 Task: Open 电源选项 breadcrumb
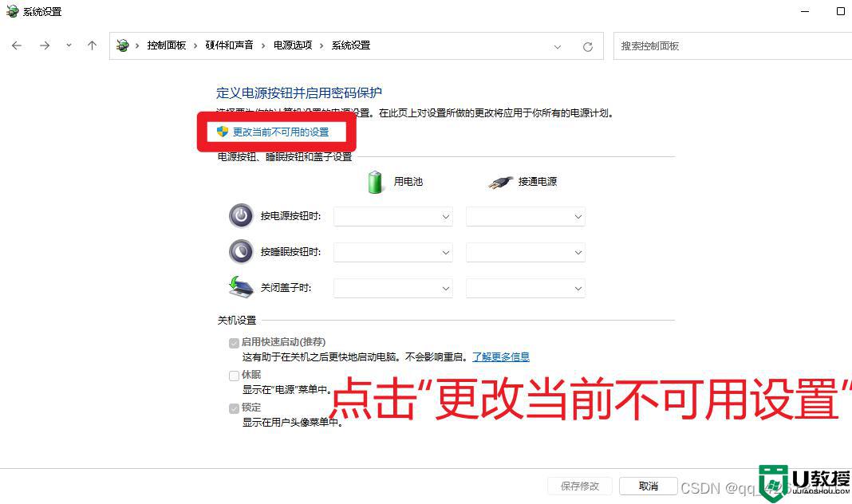[293, 45]
